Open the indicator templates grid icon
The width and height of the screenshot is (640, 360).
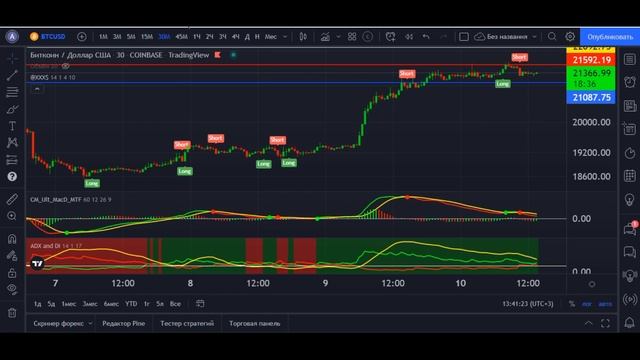click(352, 37)
